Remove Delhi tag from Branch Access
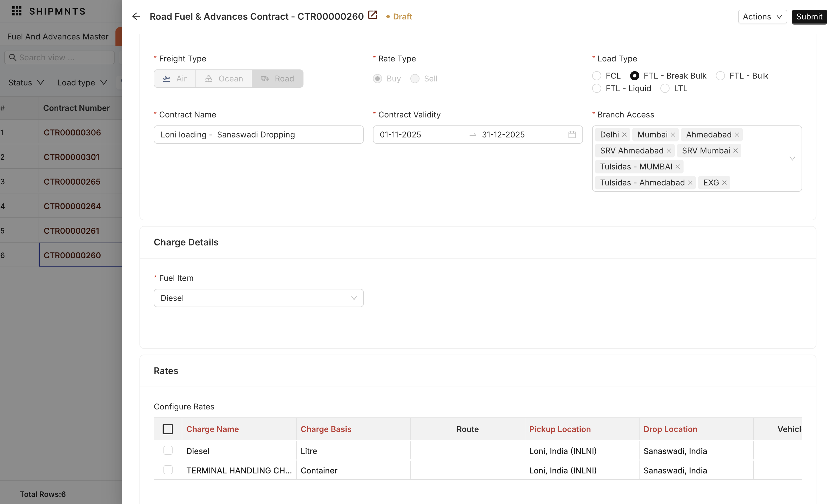The image size is (829, 504). click(x=624, y=135)
